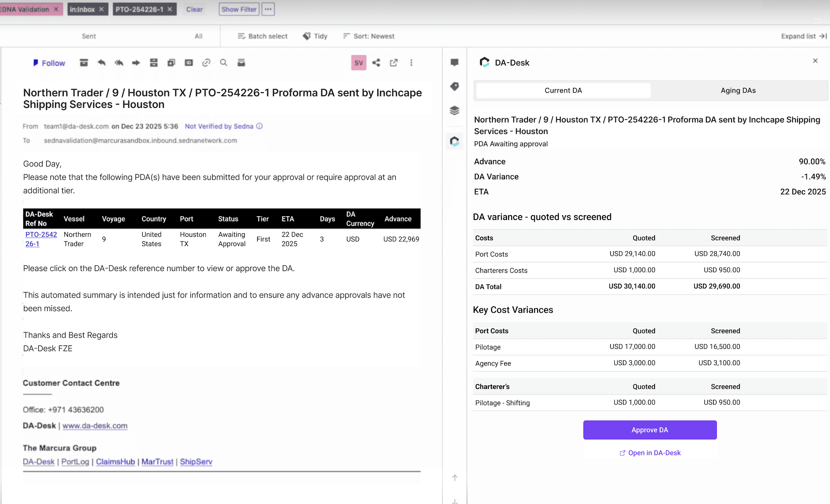Select the Current DA tab

563,90
